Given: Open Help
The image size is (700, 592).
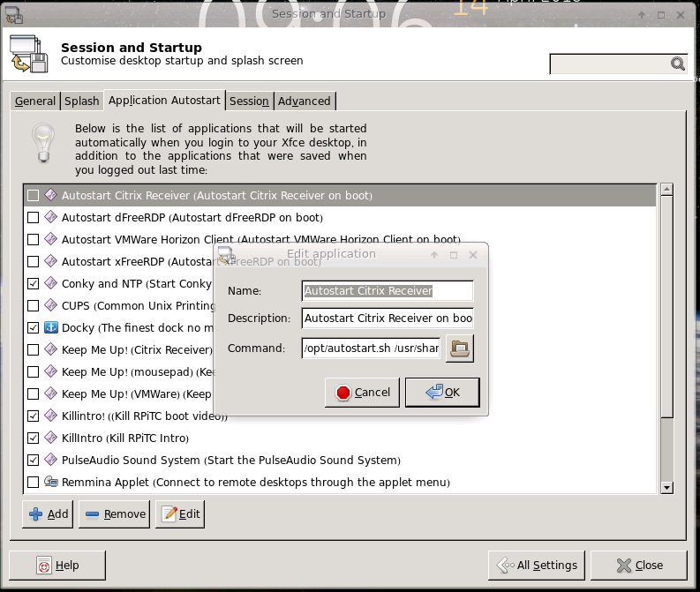Looking at the screenshot, I should pyautogui.click(x=57, y=566).
